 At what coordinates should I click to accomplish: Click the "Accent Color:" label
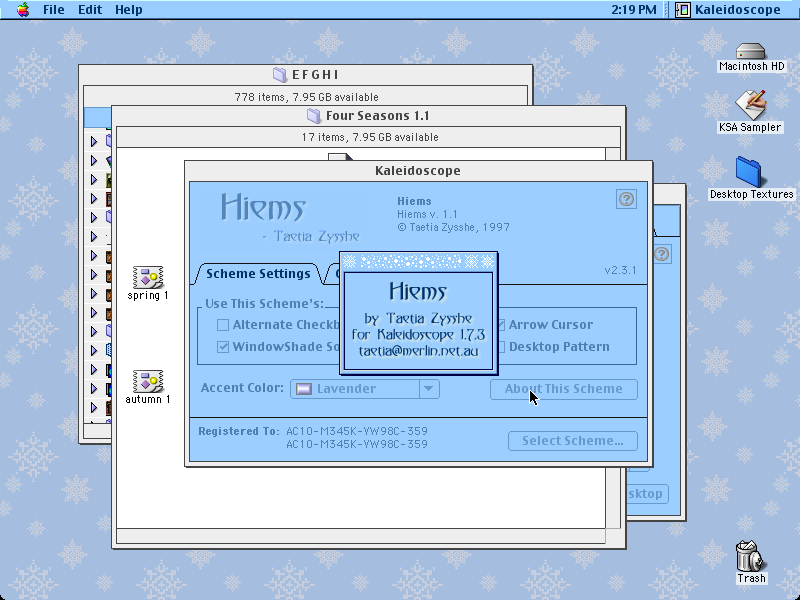[242, 388]
